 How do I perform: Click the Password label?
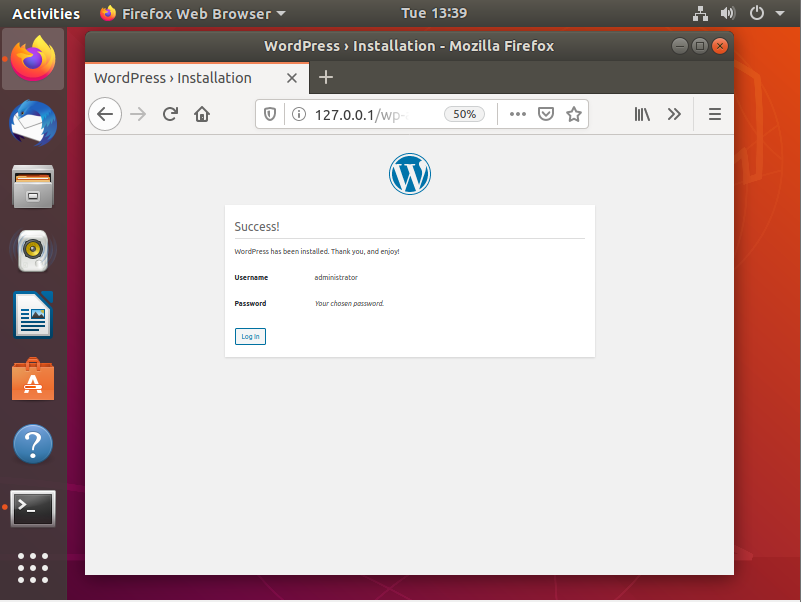(250, 304)
